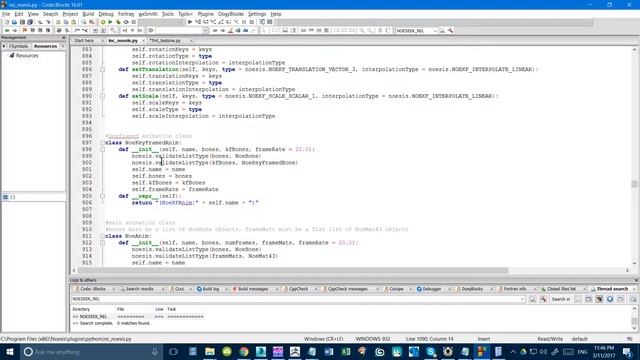
Task: Open the File menu
Action: (x=6, y=14)
